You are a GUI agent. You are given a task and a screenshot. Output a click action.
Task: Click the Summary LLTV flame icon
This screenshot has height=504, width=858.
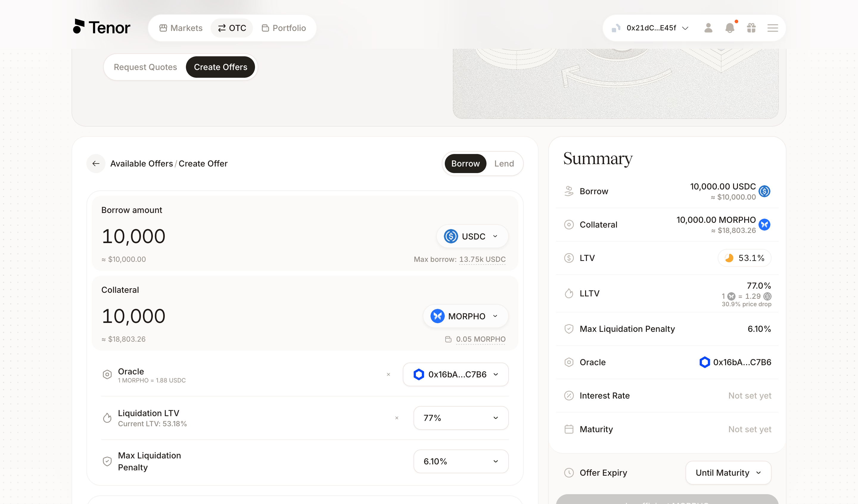point(569,293)
